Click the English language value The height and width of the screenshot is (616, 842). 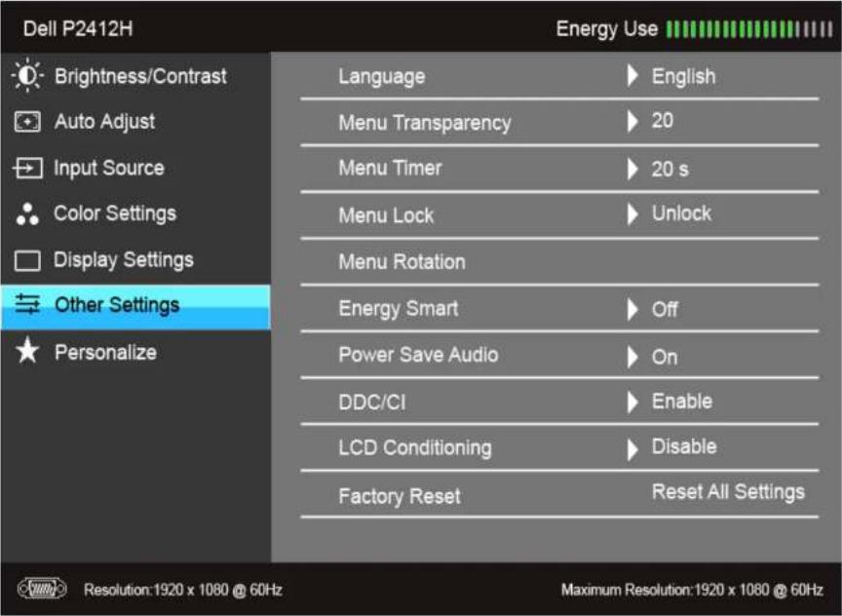point(683,77)
